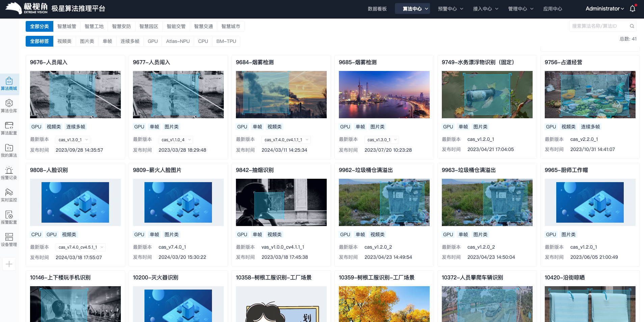Click the search magnifier in the search box
The height and width of the screenshot is (322, 644).
pos(632,26)
